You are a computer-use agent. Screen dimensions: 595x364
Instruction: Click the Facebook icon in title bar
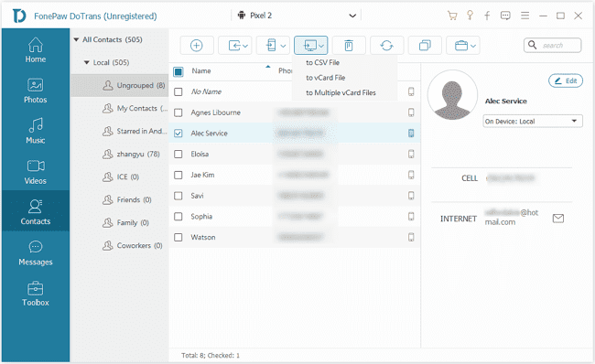coord(487,16)
